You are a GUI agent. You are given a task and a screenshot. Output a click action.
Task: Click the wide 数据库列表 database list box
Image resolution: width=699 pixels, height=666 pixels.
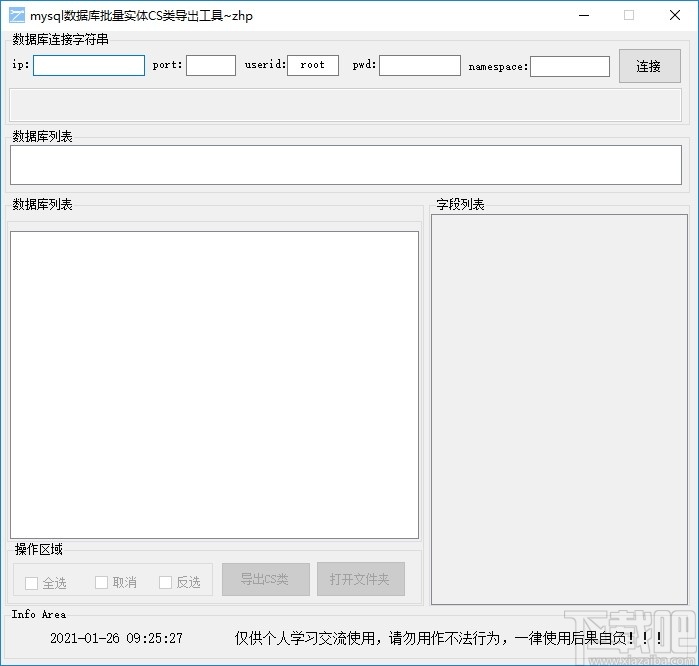click(345, 165)
